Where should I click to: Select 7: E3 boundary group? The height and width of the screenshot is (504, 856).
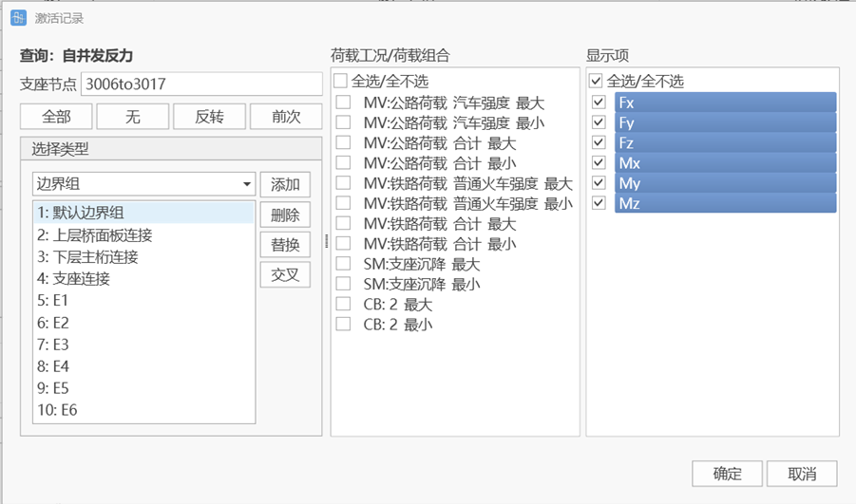tap(144, 345)
